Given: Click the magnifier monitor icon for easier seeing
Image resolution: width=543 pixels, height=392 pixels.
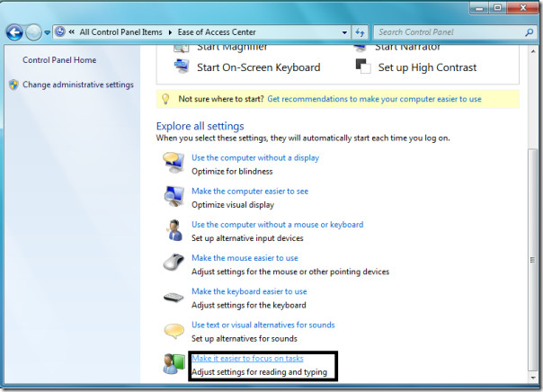Looking at the screenshot, I should coord(174,196).
